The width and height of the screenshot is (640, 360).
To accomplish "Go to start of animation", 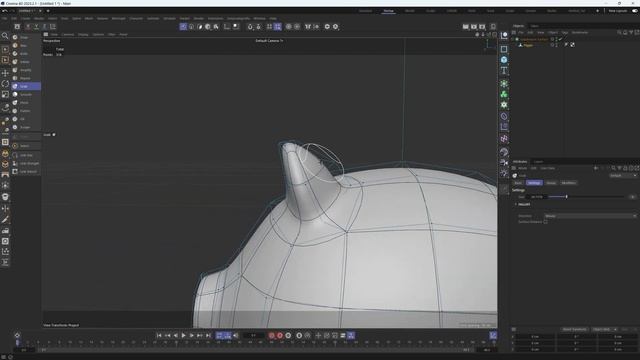I will (x=159, y=335).
